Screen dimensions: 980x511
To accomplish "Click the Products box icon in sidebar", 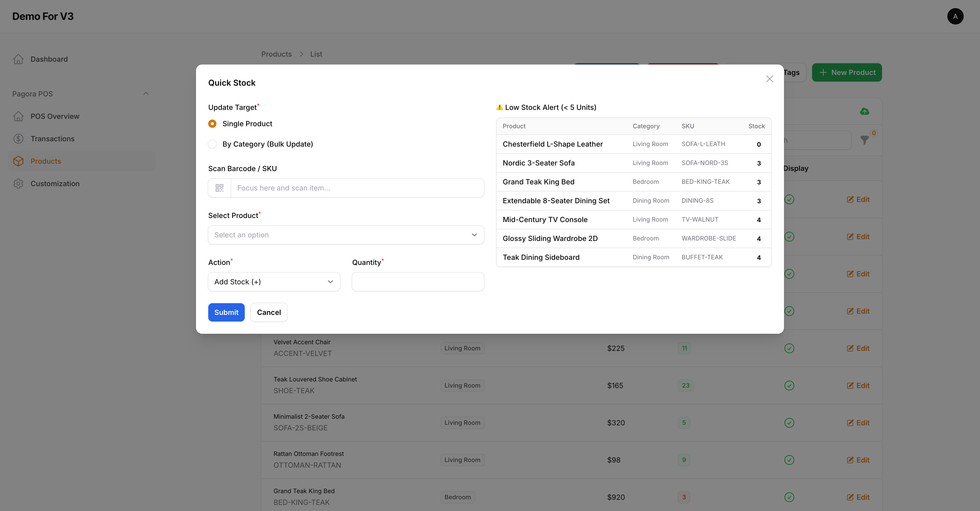I will (x=18, y=161).
